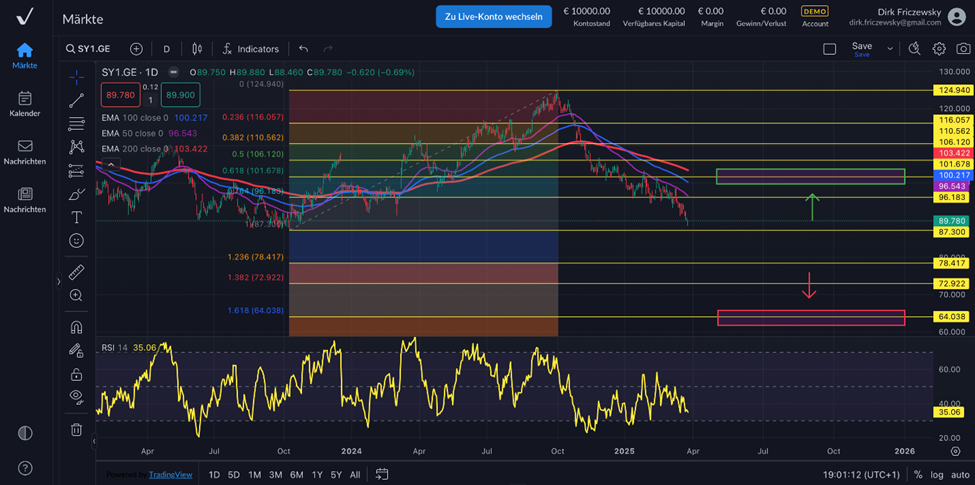The image size is (975, 485).
Task: Activate the ruler measure tool
Action: (76, 272)
